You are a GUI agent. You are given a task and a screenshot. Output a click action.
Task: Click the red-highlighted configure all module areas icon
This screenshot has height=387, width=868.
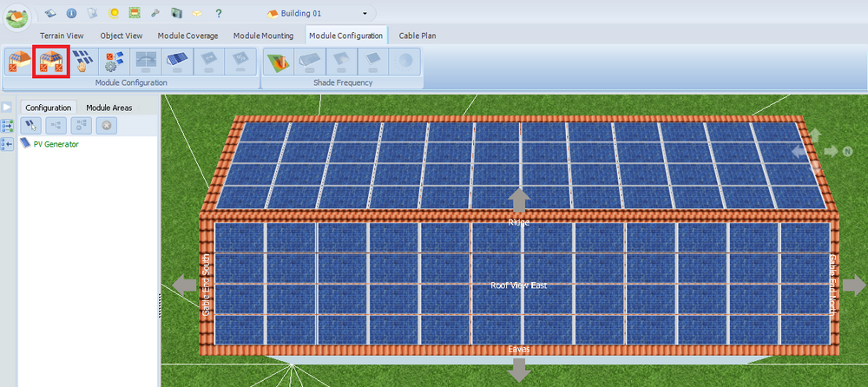(x=50, y=62)
